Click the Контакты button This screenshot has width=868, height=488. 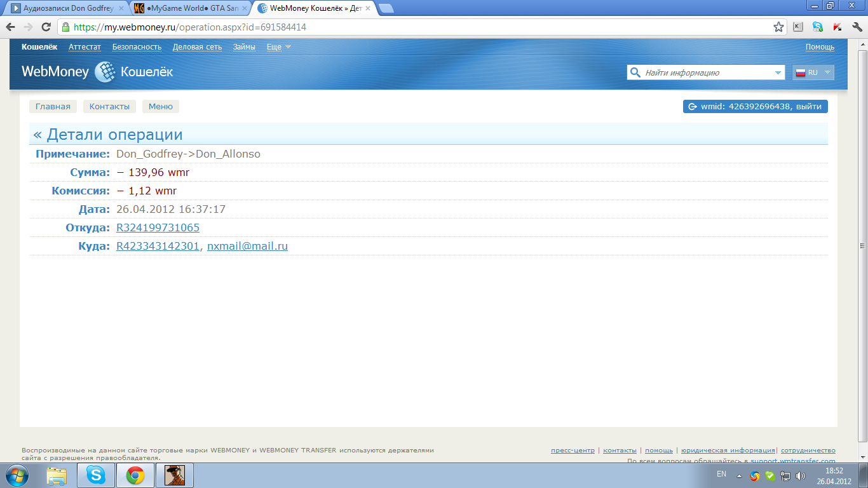click(109, 106)
